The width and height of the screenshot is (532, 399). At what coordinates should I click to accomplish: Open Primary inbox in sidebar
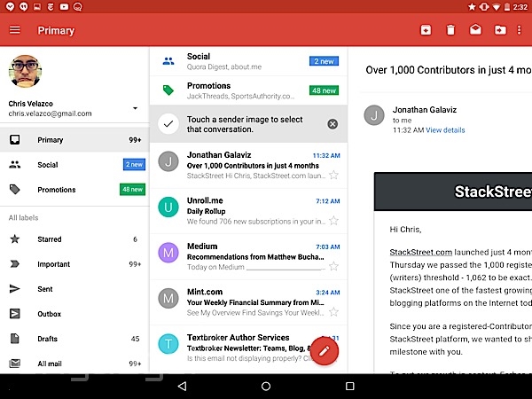74,140
